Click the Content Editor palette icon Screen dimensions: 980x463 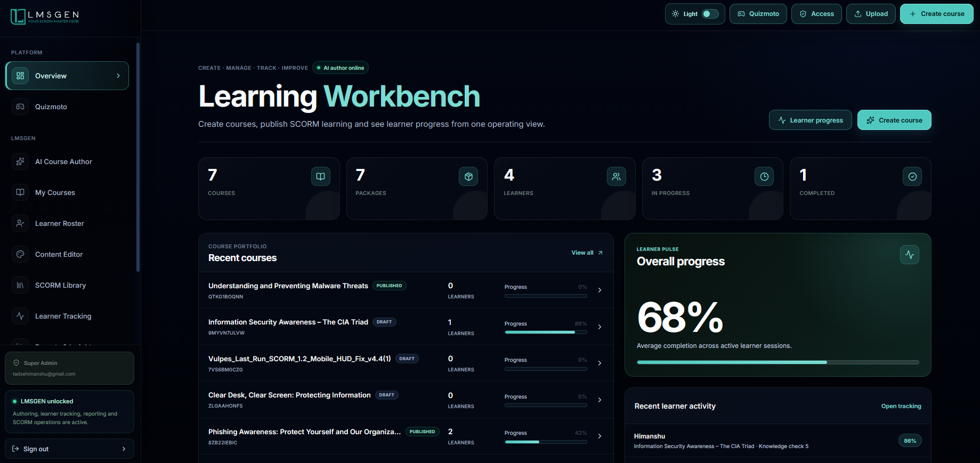pyautogui.click(x=20, y=254)
